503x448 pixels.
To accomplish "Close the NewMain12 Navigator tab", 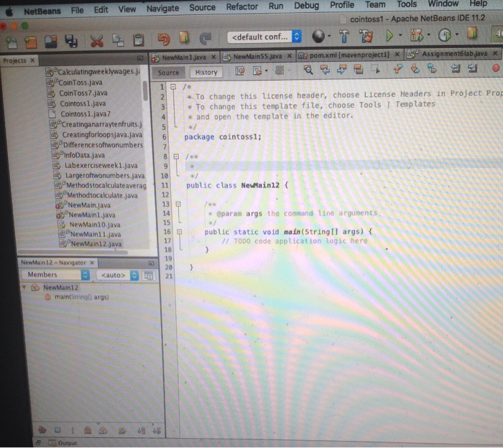I will (92, 263).
